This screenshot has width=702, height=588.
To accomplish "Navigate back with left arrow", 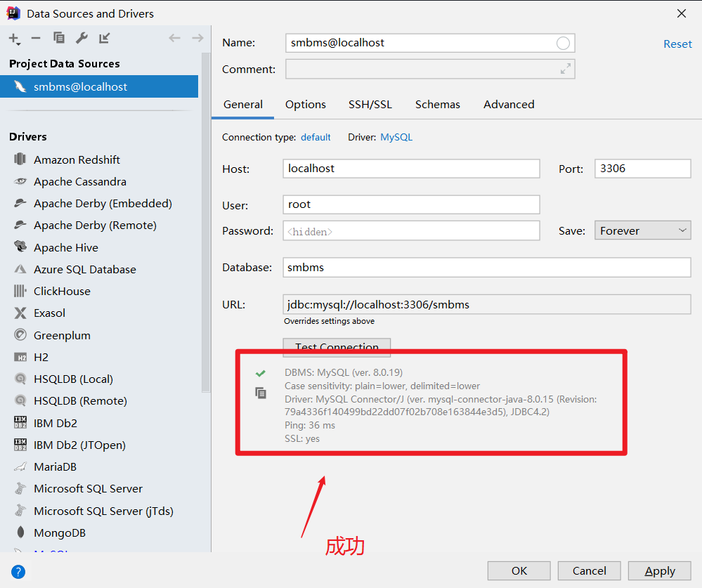I will [174, 38].
